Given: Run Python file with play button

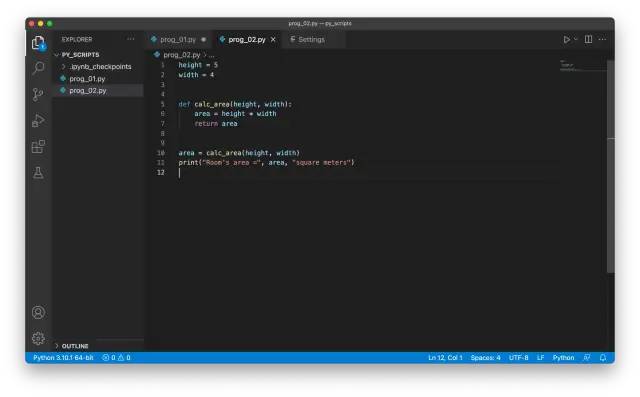Looking at the screenshot, I should pyautogui.click(x=567, y=40).
